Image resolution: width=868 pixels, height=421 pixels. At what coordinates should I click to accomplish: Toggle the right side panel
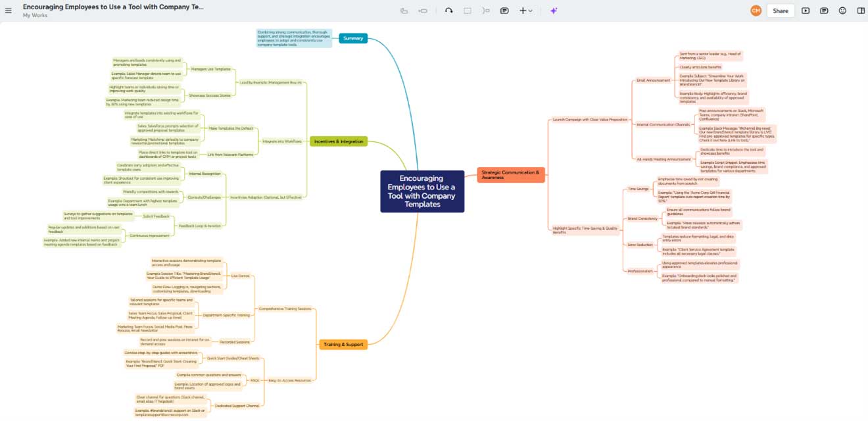click(861, 11)
